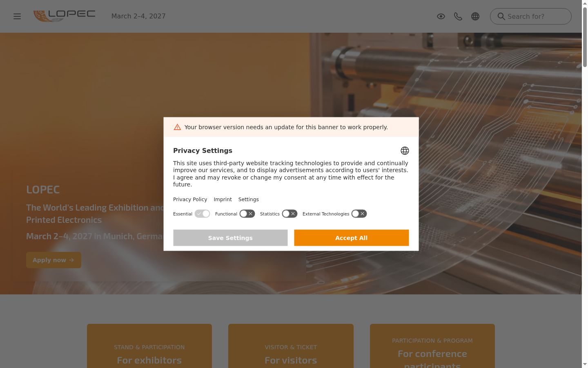Screen dimensions: 588x368
Task: Enable the Functional cookies toggle
Action: point(247,214)
